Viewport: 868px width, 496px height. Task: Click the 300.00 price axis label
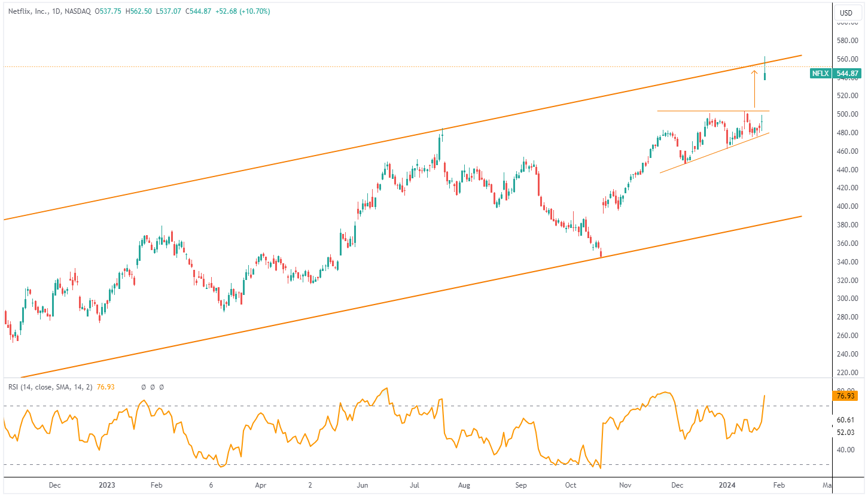[x=848, y=299]
